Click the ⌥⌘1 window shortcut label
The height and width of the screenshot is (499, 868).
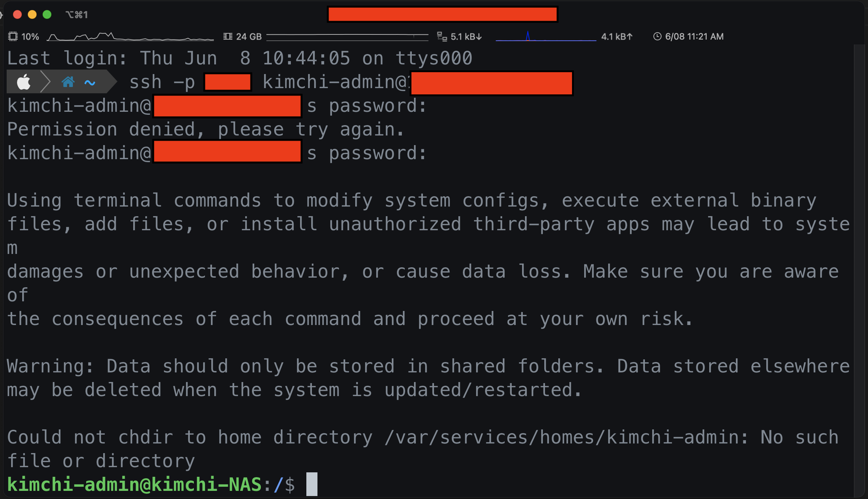click(77, 15)
